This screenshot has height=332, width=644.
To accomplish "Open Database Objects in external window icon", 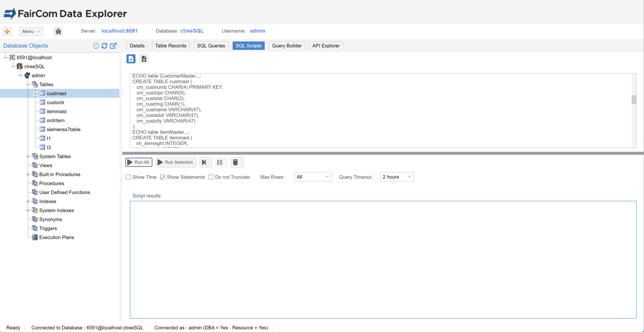I will 113,46.
